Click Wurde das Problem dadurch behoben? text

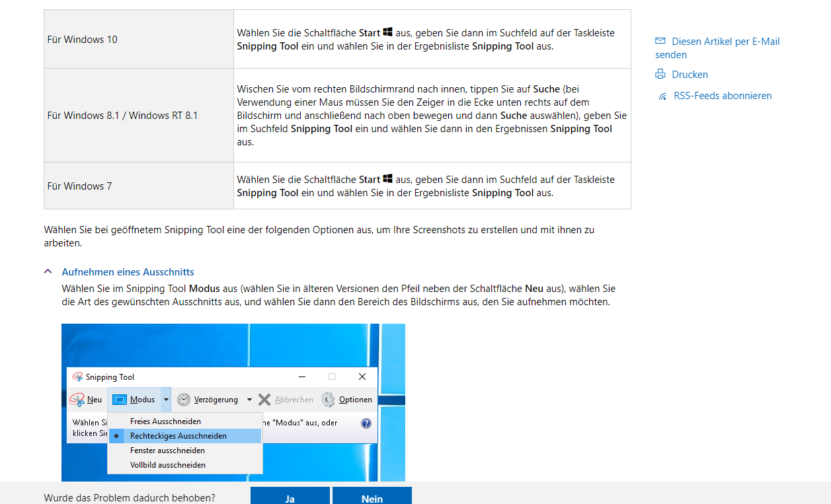[x=130, y=498]
